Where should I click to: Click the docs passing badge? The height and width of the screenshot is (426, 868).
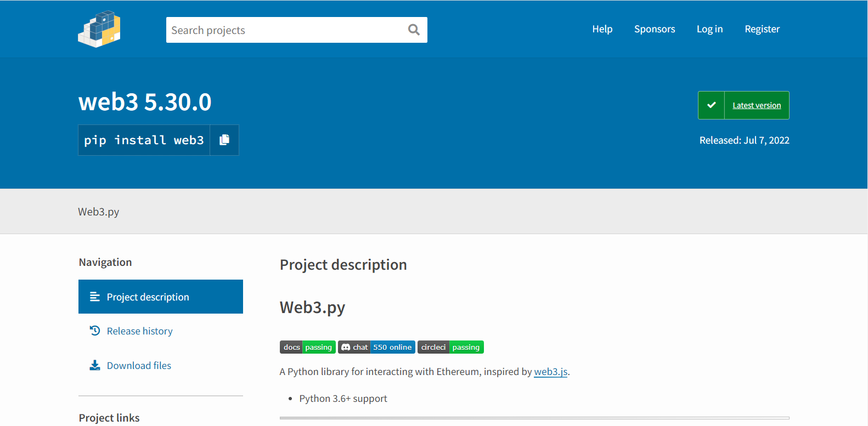tap(308, 347)
